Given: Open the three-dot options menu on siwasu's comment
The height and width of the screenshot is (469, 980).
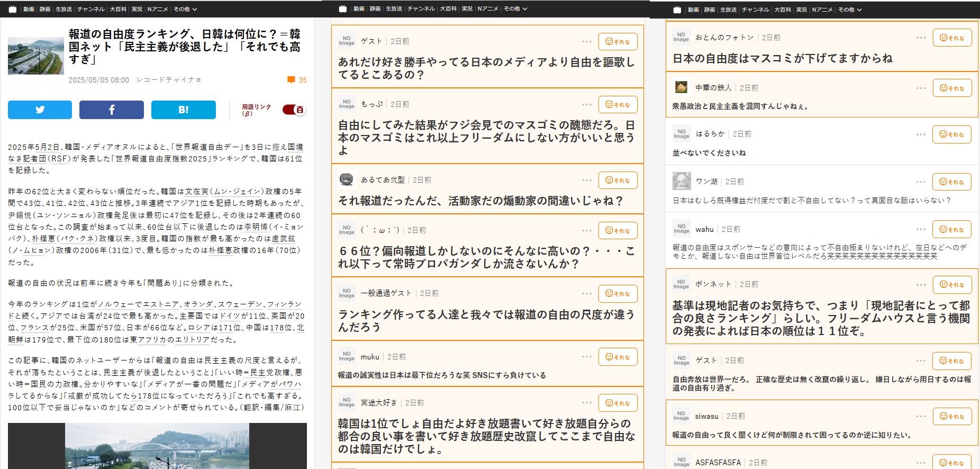Looking at the screenshot, I should click(921, 416).
